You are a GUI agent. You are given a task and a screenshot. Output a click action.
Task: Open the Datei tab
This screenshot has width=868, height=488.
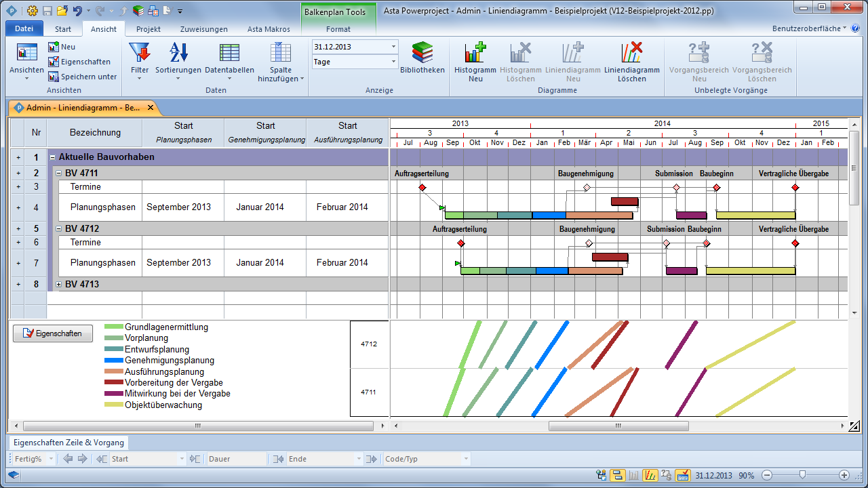pyautogui.click(x=24, y=28)
